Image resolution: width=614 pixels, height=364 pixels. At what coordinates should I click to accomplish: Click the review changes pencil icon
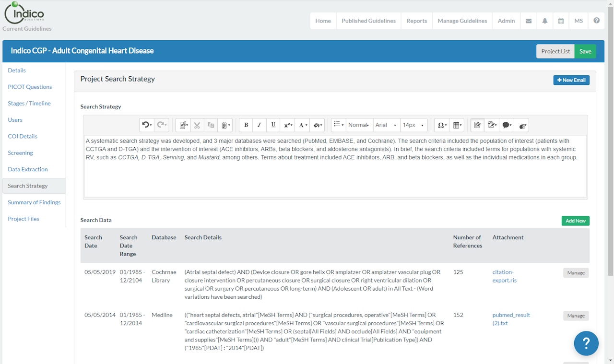tap(492, 125)
